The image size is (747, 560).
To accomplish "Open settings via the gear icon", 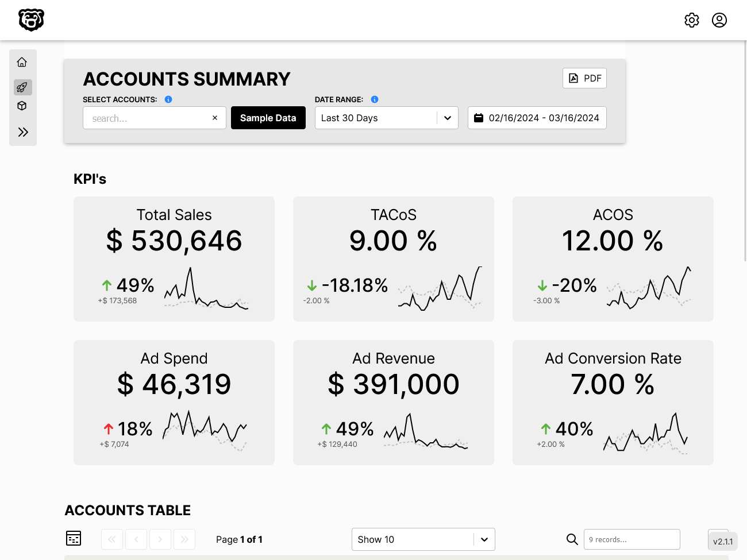I will pyautogui.click(x=692, y=20).
